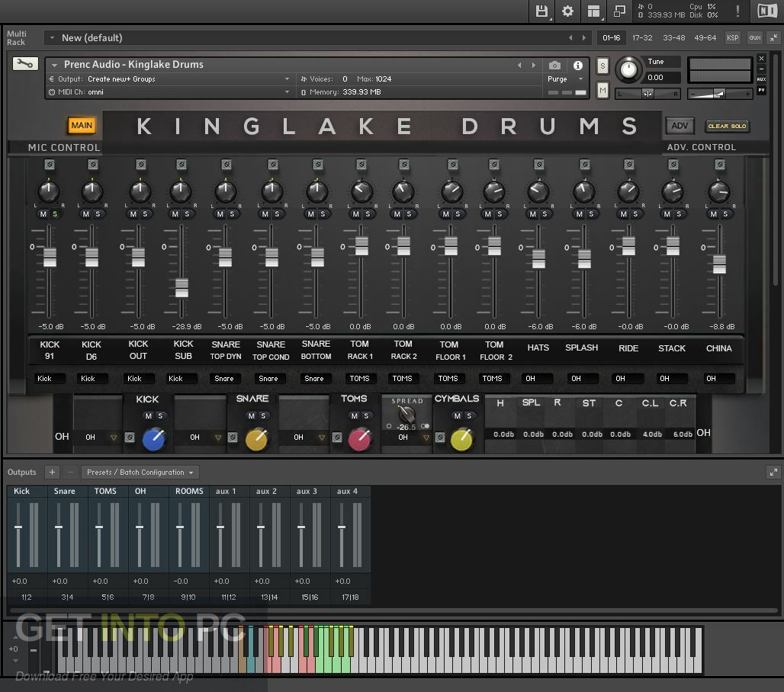Switch to the ADV page

click(x=680, y=126)
